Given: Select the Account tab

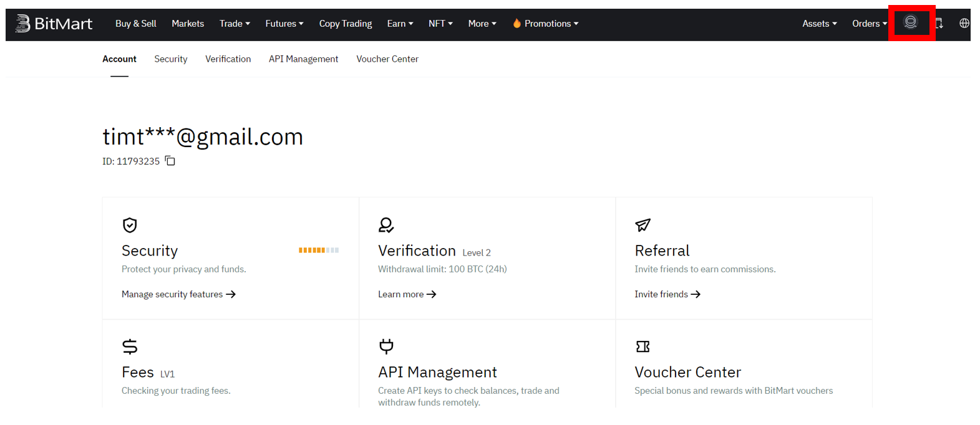Looking at the screenshot, I should (x=119, y=59).
